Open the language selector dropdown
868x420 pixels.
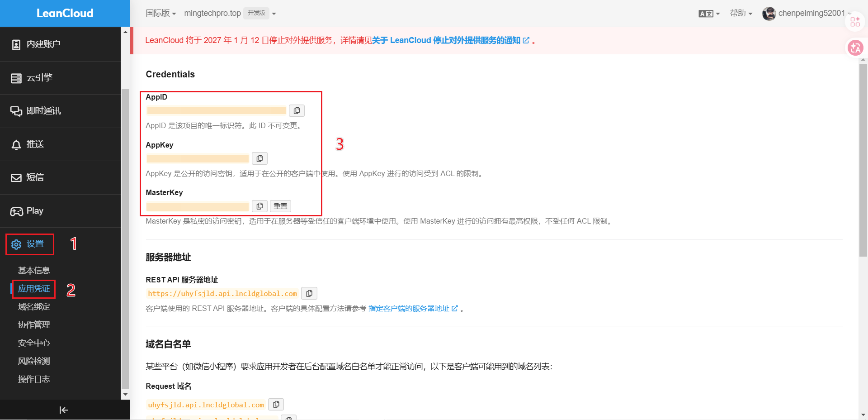click(x=709, y=14)
